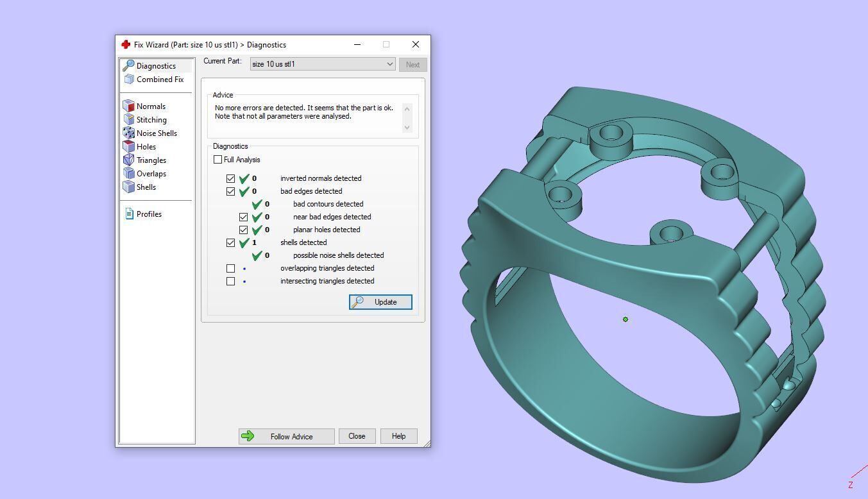This screenshot has height=499, width=868.
Task: Click the Update button
Action: coord(380,302)
